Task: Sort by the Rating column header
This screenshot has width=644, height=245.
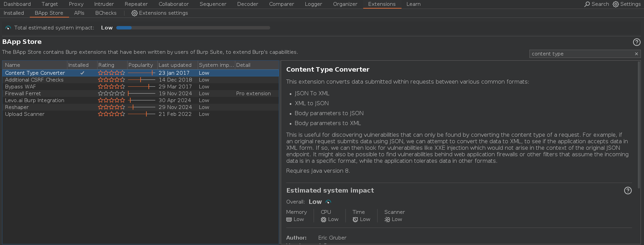Action: [112, 65]
